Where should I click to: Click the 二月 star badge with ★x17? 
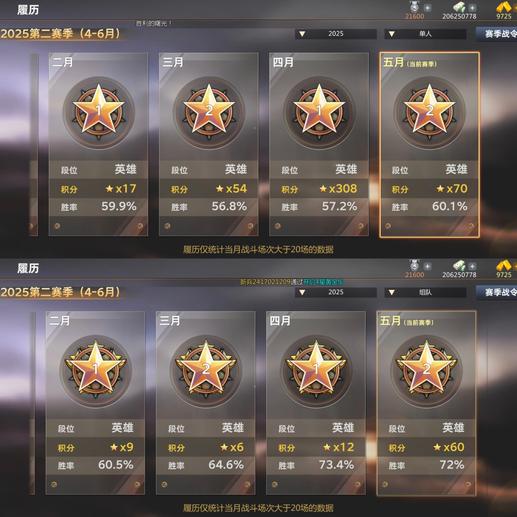point(98,112)
